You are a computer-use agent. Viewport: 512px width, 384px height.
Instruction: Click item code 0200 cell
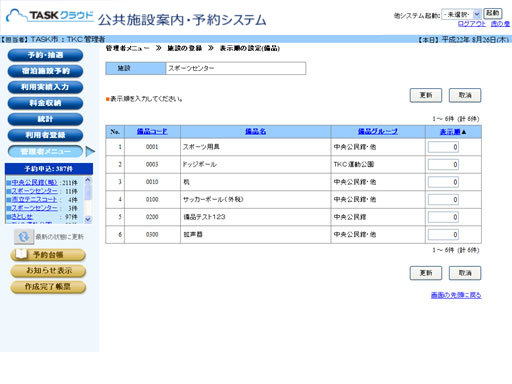(152, 217)
